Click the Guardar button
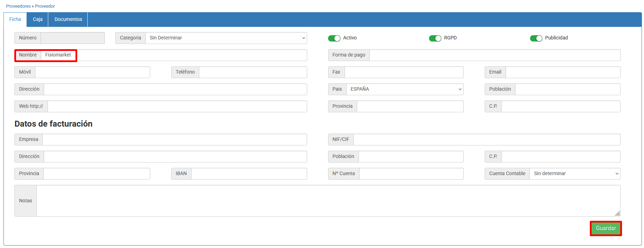The width and height of the screenshot is (644, 248). point(606,228)
